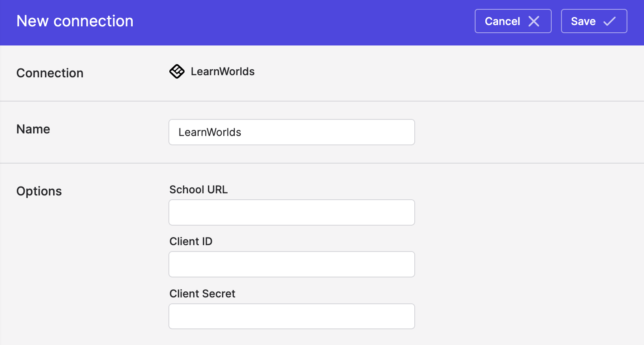Click the Options section label
644x345 pixels.
click(39, 191)
